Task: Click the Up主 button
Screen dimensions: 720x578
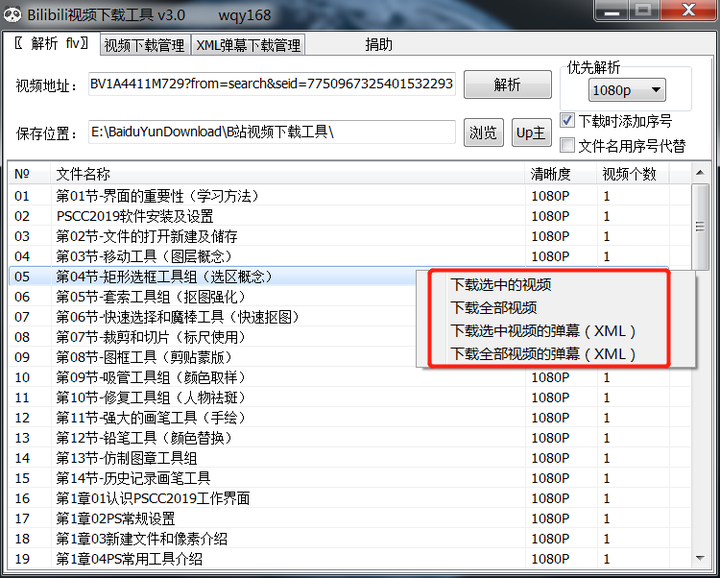Action: [x=530, y=133]
